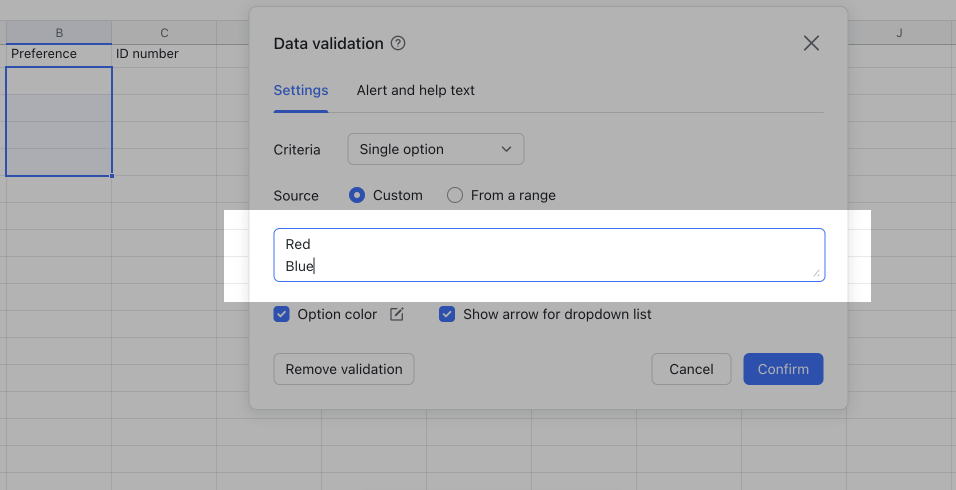Uncheck Show arrow for dropdown list
The height and width of the screenshot is (490, 956).
click(447, 314)
